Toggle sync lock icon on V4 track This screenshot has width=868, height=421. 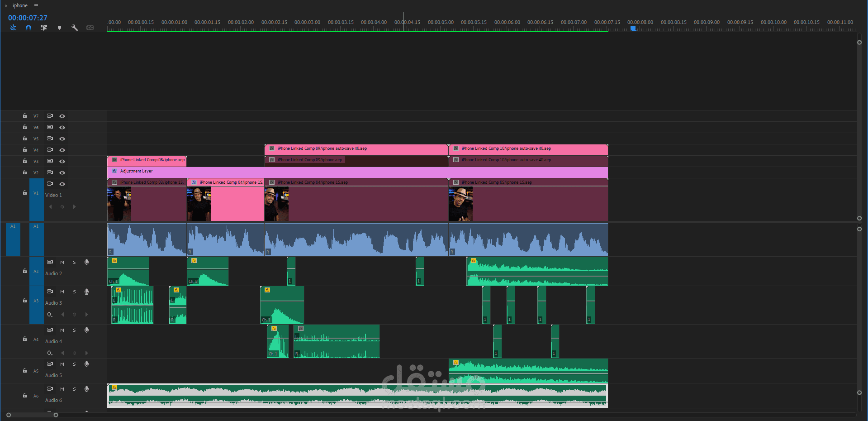point(50,150)
